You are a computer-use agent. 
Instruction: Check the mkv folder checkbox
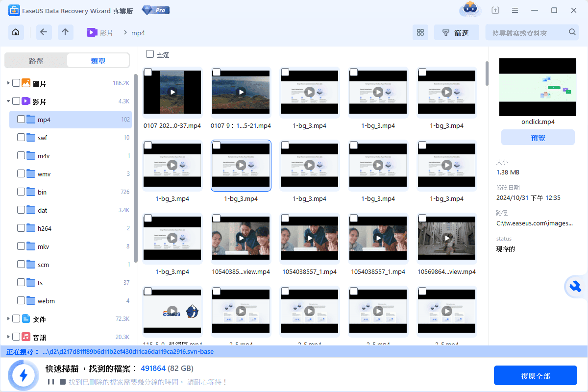[21, 246]
